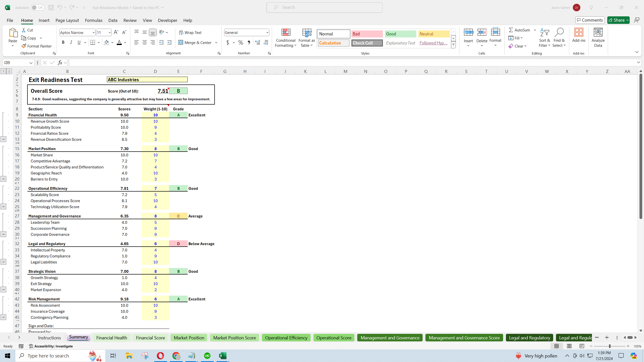
Task: Open Conditional Formatting menu
Action: (x=286, y=38)
